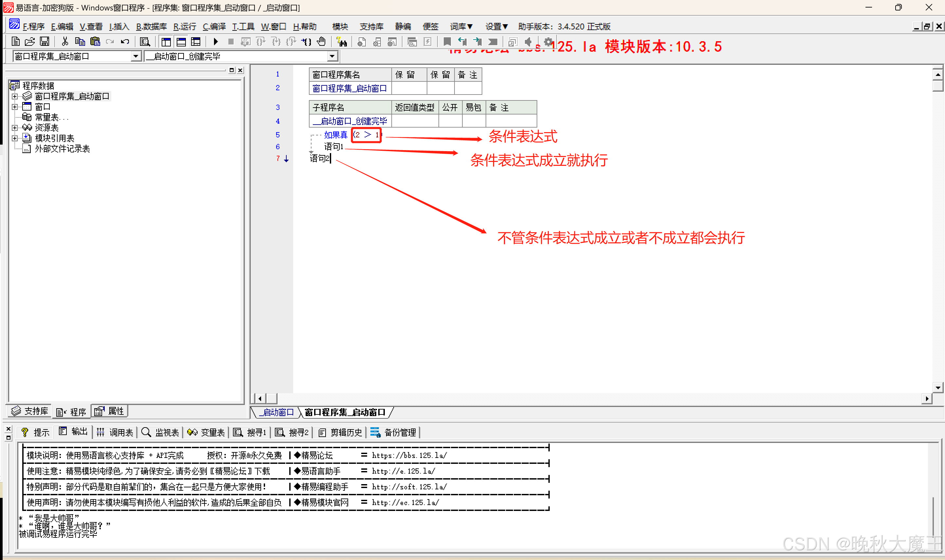This screenshot has height=560, width=945.
Task: Click the Undo arrow icon
Action: coord(125,42)
